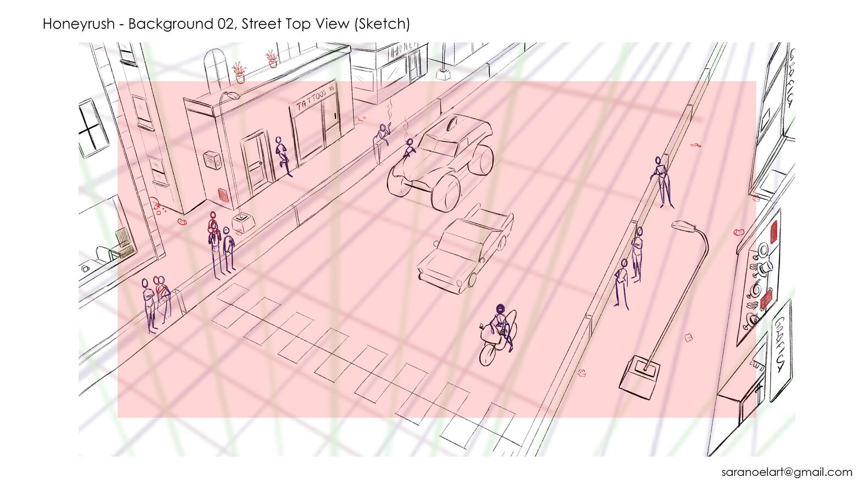868x488 pixels.
Task: Click the couple standing near the crosswalk
Action: (x=156, y=302)
